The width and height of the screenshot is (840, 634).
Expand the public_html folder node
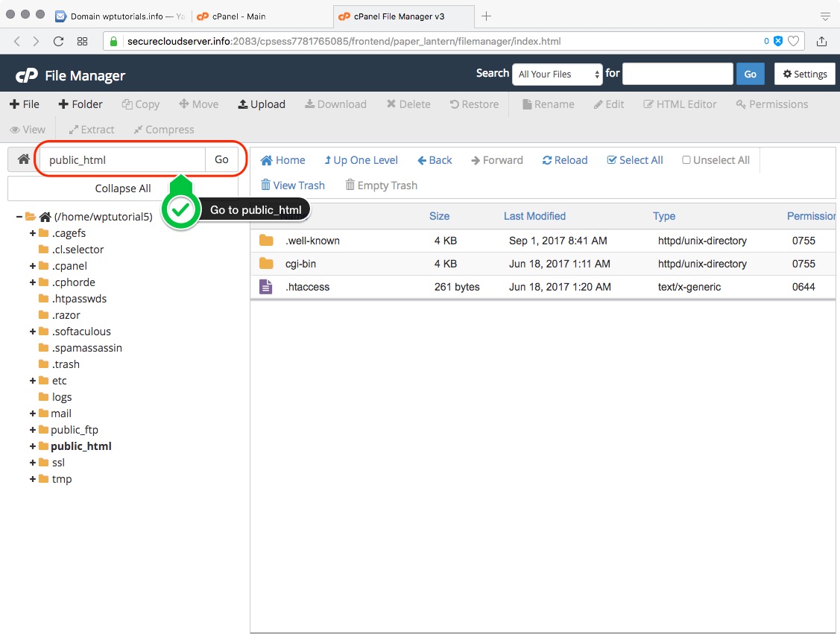33,446
